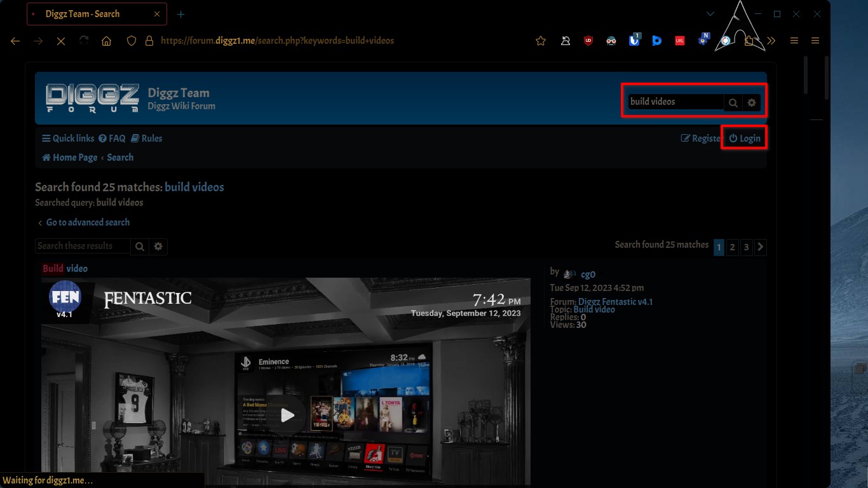Click the Diggz Team site title
The height and width of the screenshot is (488, 868).
179,93
